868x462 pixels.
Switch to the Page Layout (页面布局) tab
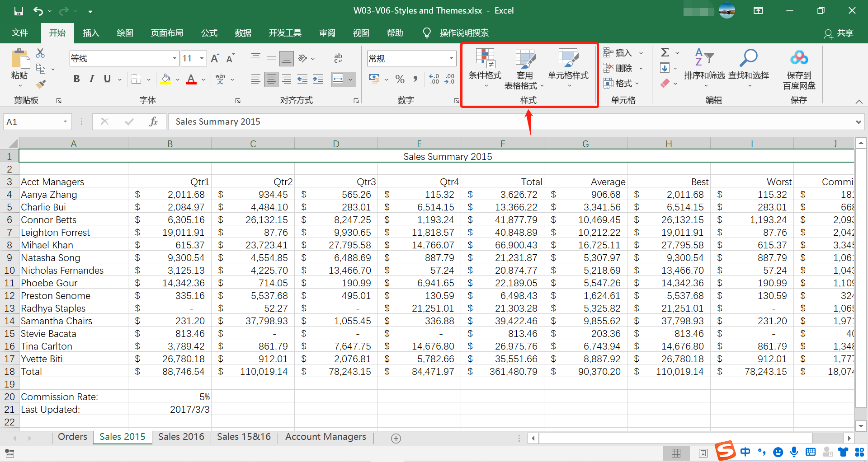(x=167, y=33)
